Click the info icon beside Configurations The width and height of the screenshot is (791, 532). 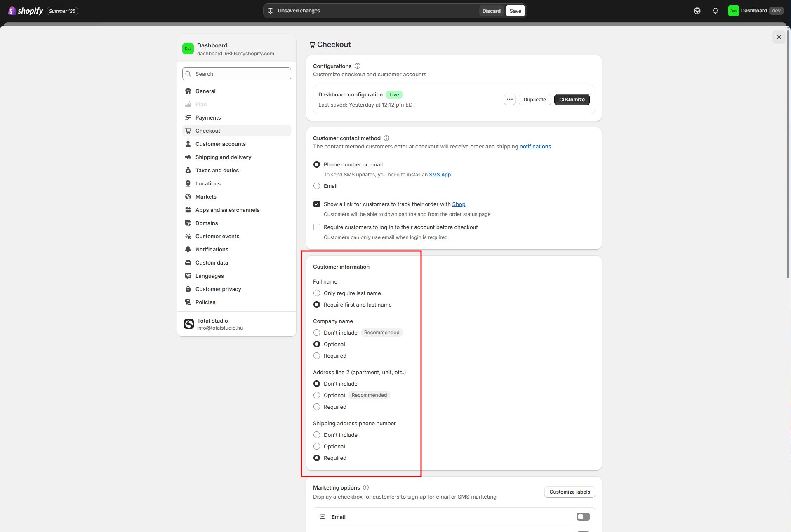(358, 66)
